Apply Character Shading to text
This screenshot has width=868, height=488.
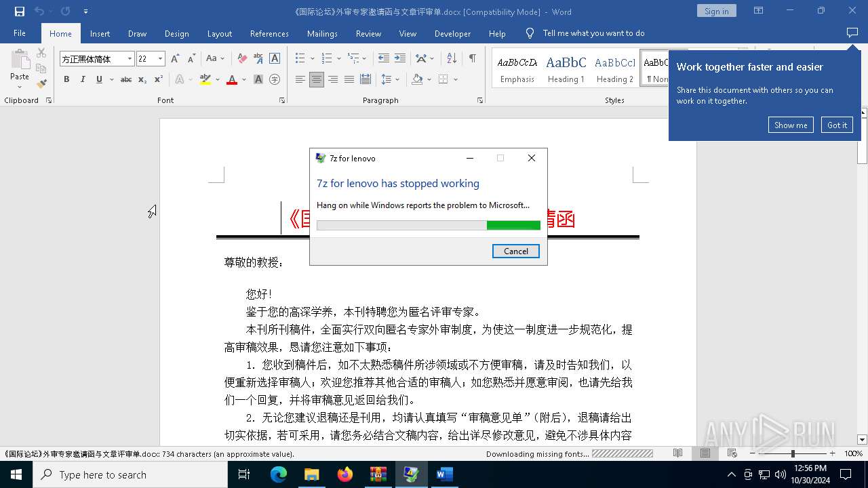pyautogui.click(x=258, y=79)
